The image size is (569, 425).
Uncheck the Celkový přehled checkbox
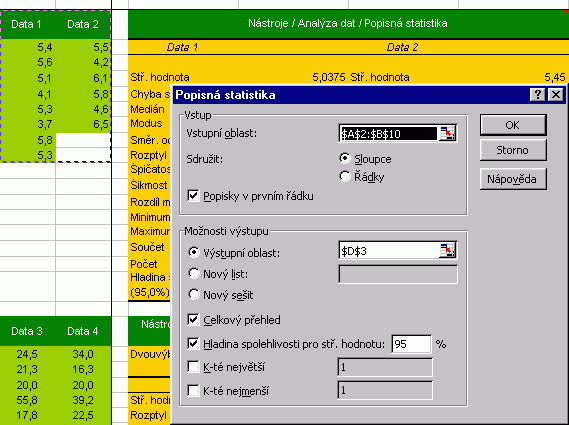193,319
